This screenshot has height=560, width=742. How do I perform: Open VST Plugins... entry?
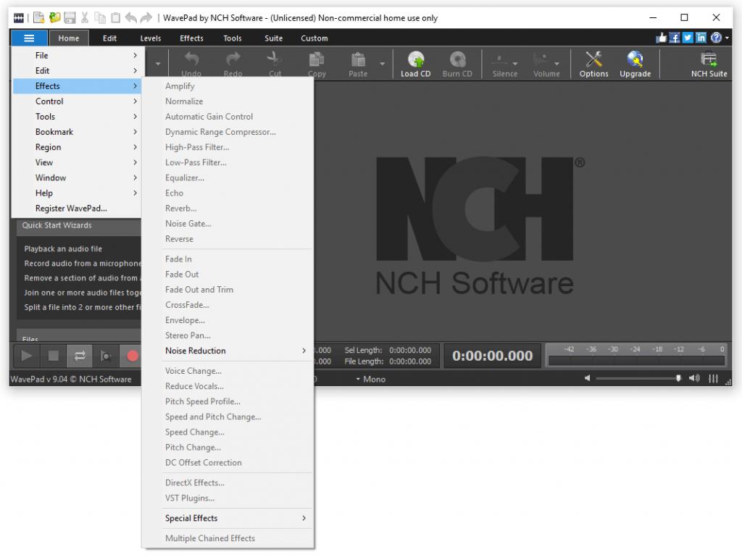228,498
